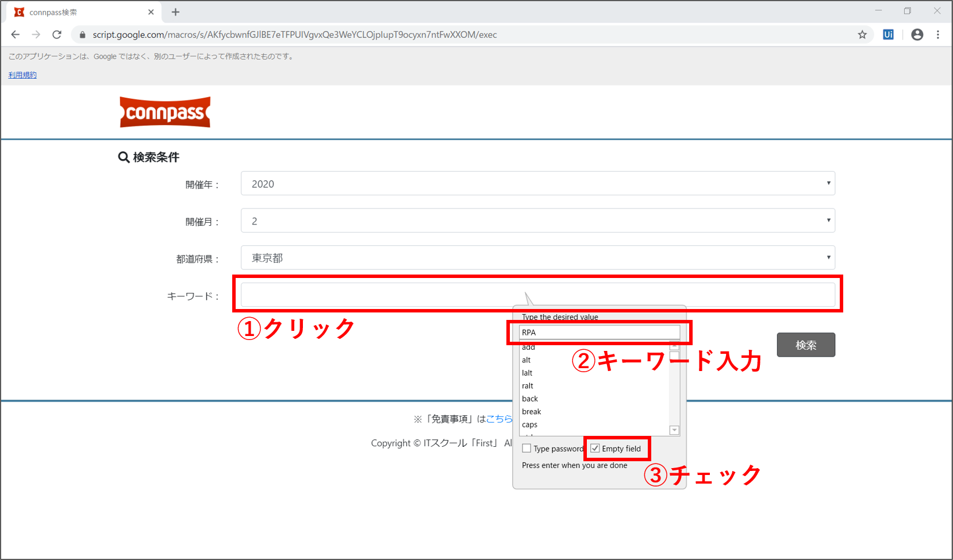Uncheck the Empty field checkbox

point(595,449)
